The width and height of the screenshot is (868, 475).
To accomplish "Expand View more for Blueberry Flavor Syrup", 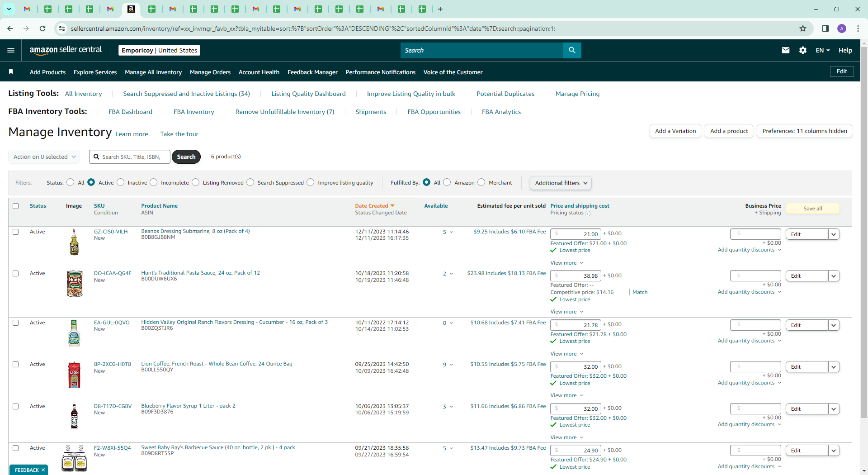I will (566, 437).
